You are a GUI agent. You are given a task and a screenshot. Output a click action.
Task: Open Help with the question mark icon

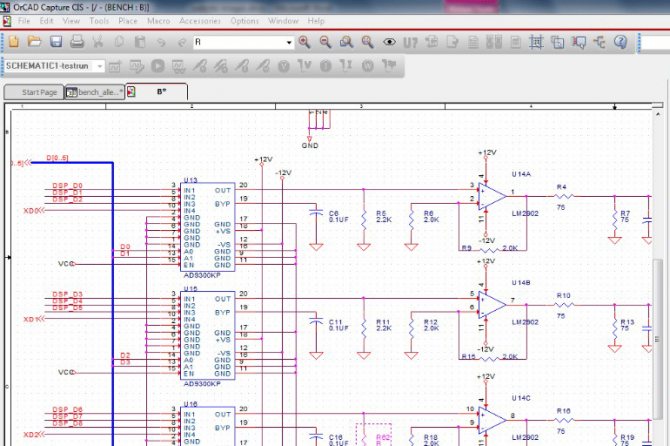pos(620,42)
